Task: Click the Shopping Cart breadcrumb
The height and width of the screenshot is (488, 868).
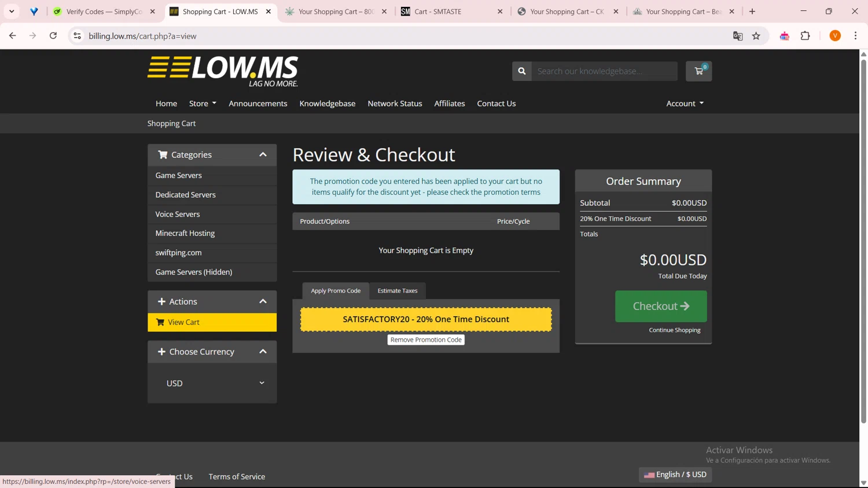Action: click(171, 124)
